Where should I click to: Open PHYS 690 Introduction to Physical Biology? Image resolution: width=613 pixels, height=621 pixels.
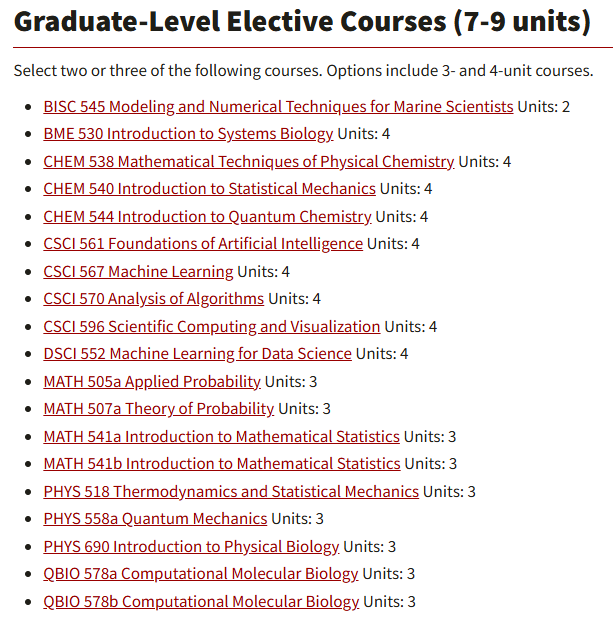point(191,546)
